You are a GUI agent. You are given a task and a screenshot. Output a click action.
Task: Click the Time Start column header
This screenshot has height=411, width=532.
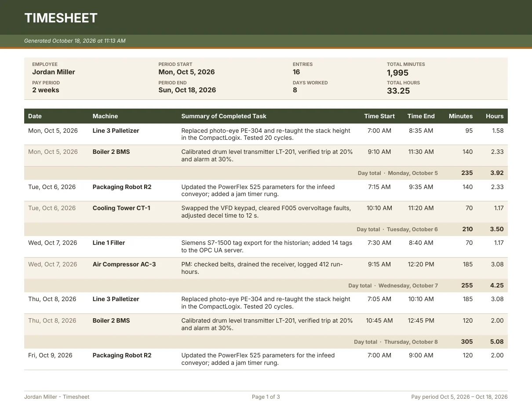pyautogui.click(x=379, y=116)
